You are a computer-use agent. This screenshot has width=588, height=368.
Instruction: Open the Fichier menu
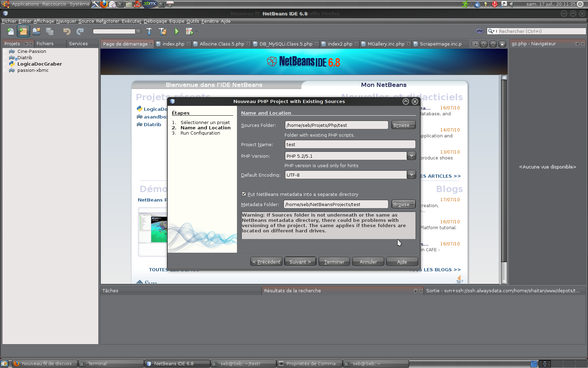(9, 21)
